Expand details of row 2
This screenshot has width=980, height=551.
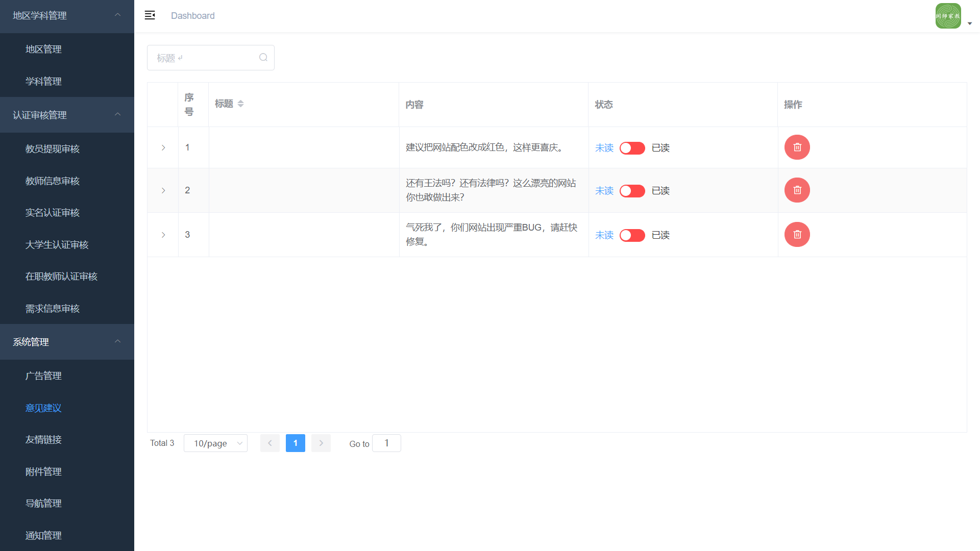tap(163, 190)
